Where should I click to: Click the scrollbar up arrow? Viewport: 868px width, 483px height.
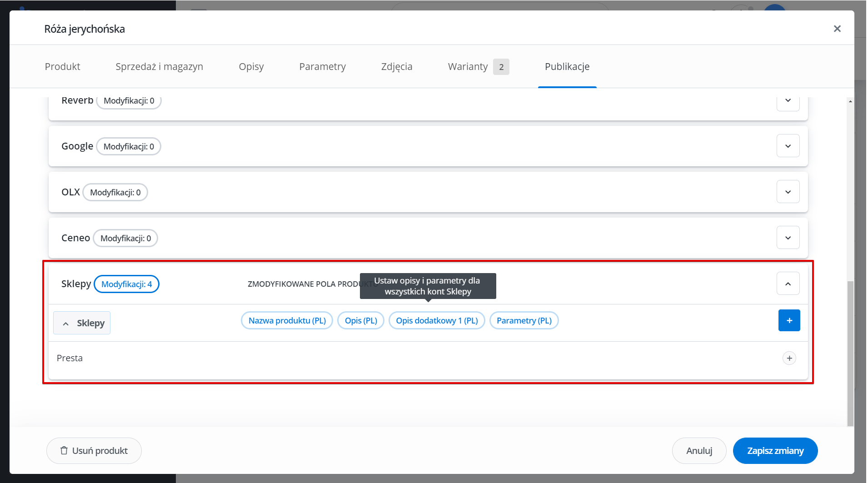[850, 101]
